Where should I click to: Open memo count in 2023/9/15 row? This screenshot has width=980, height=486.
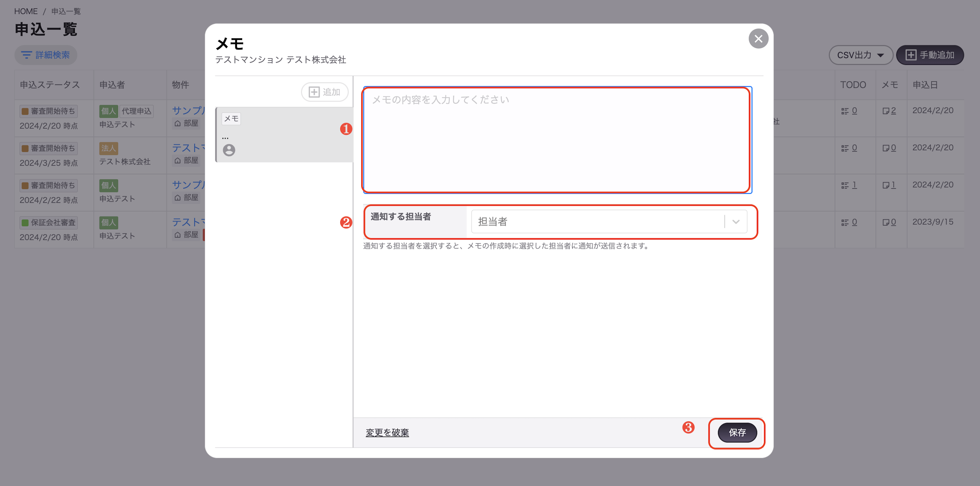893,222
